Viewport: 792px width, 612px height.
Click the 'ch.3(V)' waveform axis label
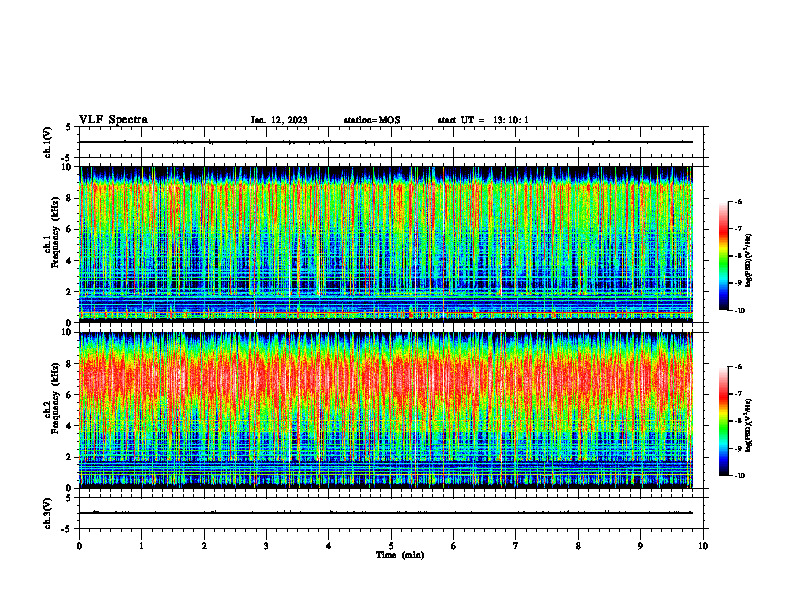(47, 513)
